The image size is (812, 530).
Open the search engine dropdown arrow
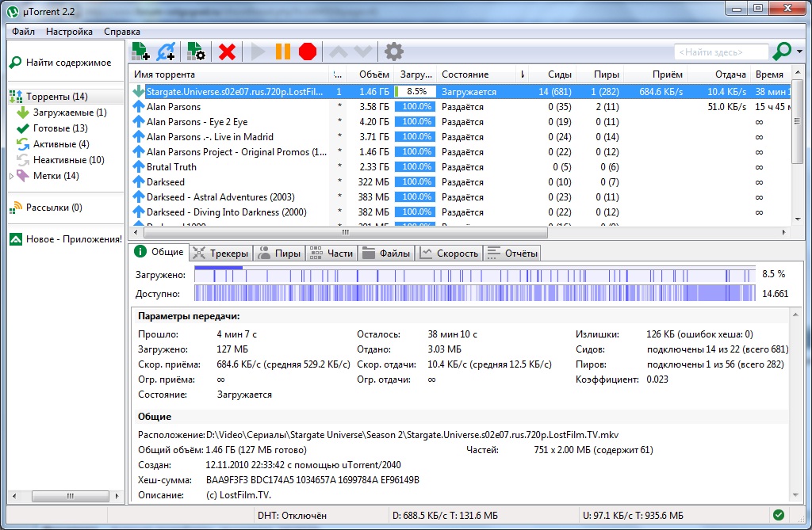(799, 52)
